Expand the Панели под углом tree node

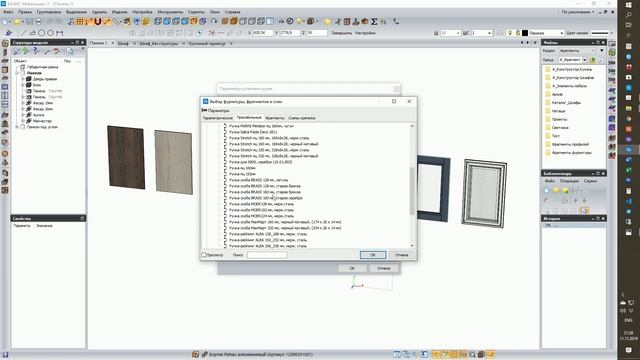click(17, 127)
